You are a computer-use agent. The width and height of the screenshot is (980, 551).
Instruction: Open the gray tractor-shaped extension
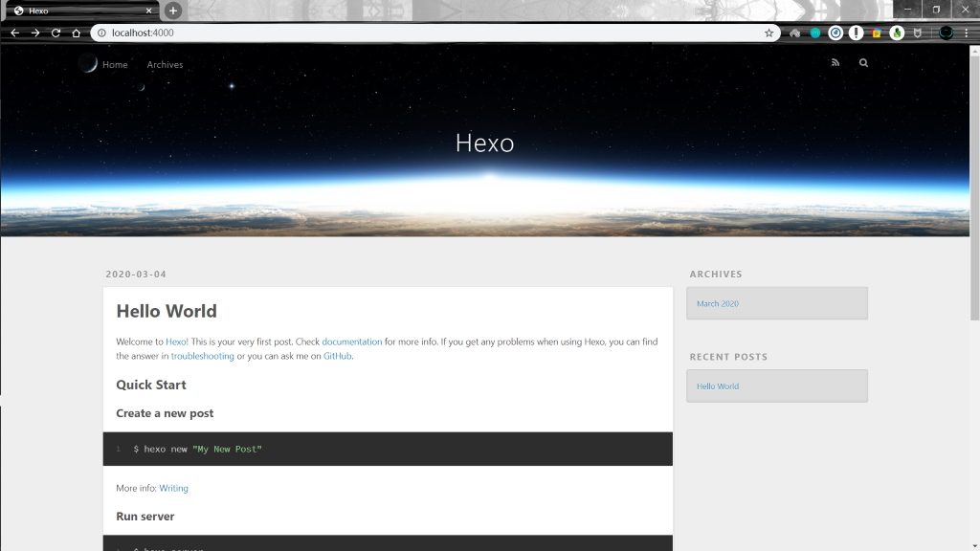click(x=795, y=33)
